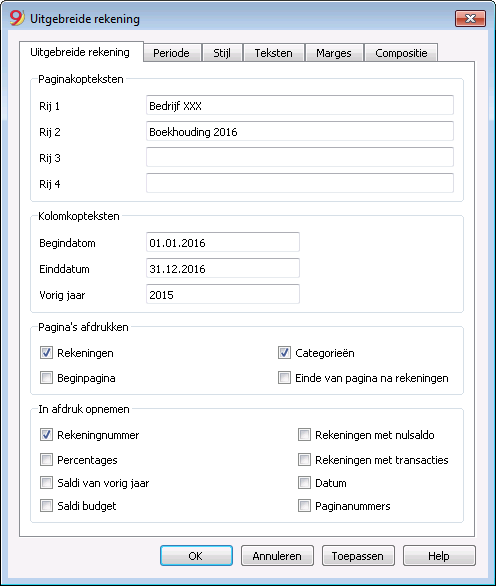This screenshot has width=496, height=586.
Task: Open the Compositie tab
Action: [401, 53]
